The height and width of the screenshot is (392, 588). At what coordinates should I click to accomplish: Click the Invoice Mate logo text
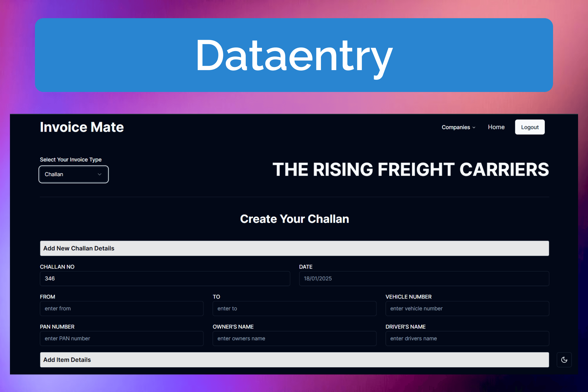82,127
